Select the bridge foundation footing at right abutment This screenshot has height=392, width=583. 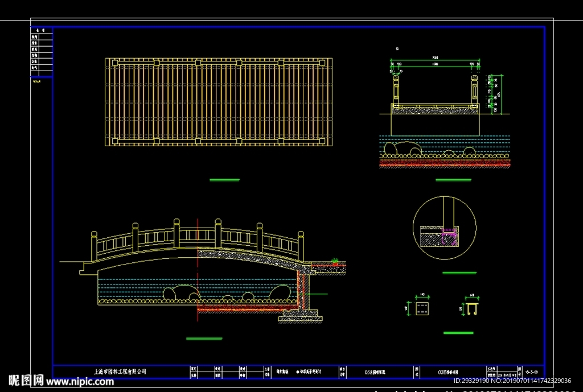300,314
